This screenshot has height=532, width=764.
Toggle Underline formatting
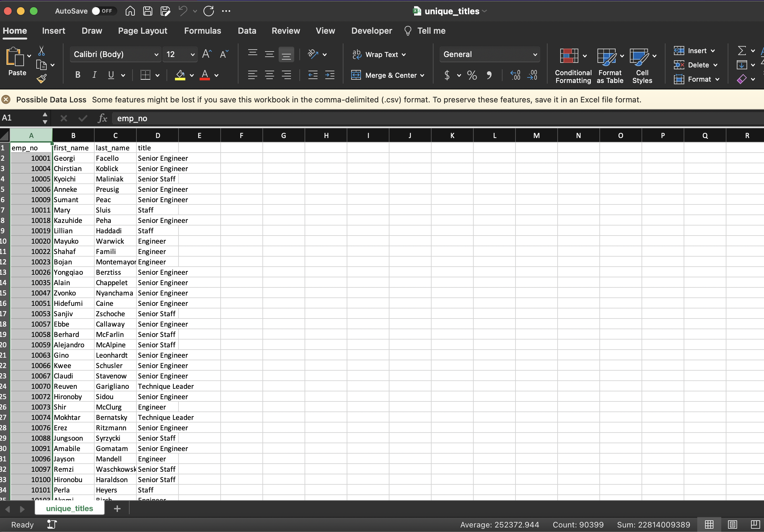[x=111, y=75]
